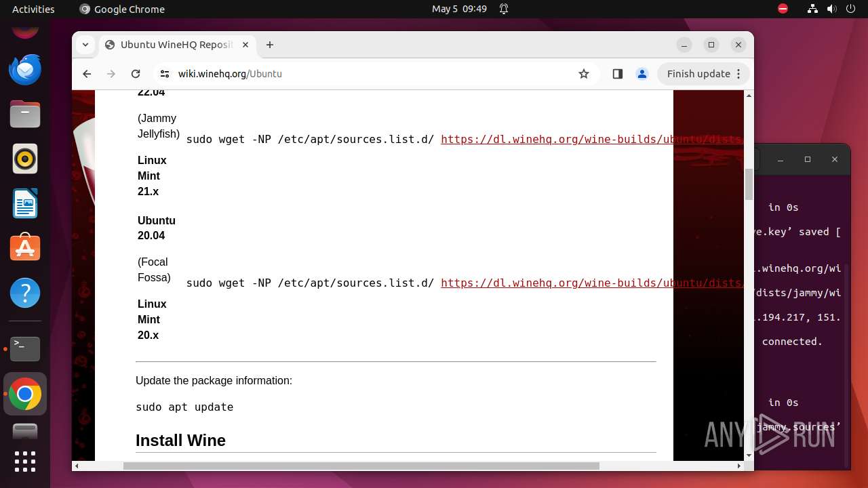
Task: Click the 'Install Wine' heading
Action: 180,441
